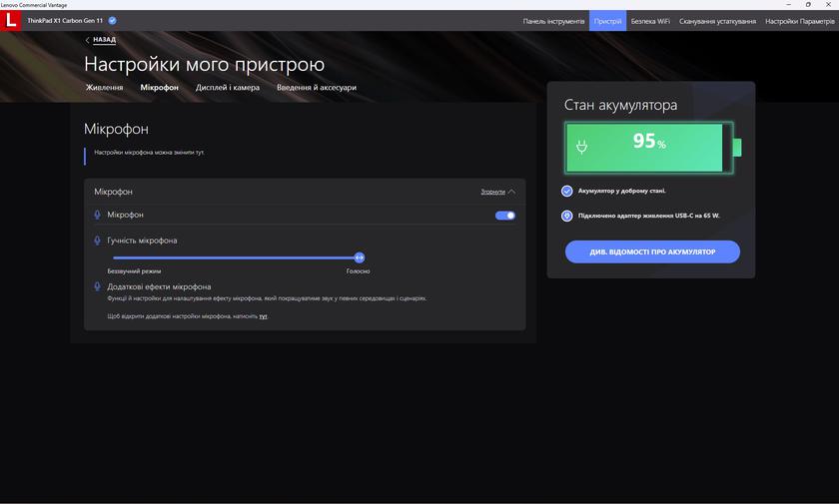Open Безпека WiFi in top navigation
This screenshot has width=839, height=504.
(x=649, y=21)
